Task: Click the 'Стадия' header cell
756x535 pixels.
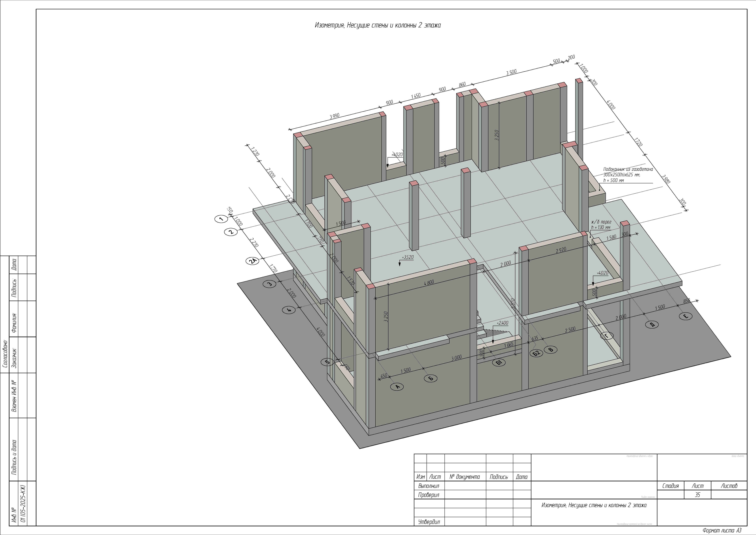Action: pyautogui.click(x=671, y=486)
